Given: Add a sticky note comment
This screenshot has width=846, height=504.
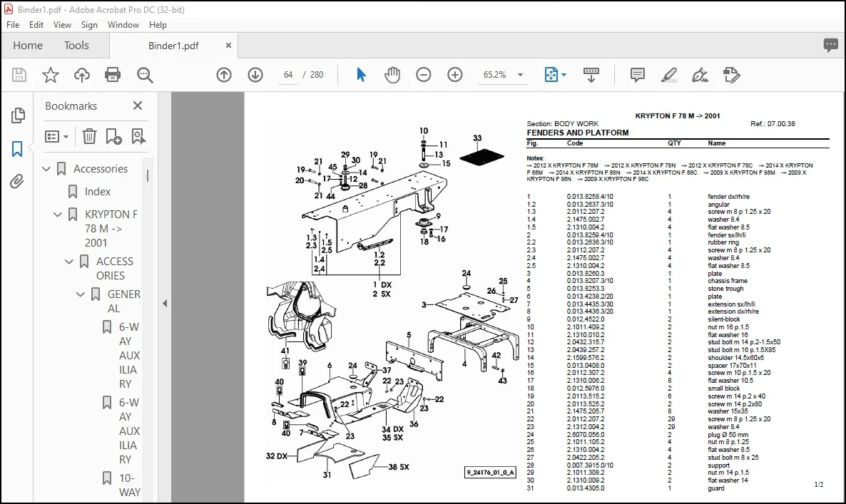Looking at the screenshot, I should 637,75.
